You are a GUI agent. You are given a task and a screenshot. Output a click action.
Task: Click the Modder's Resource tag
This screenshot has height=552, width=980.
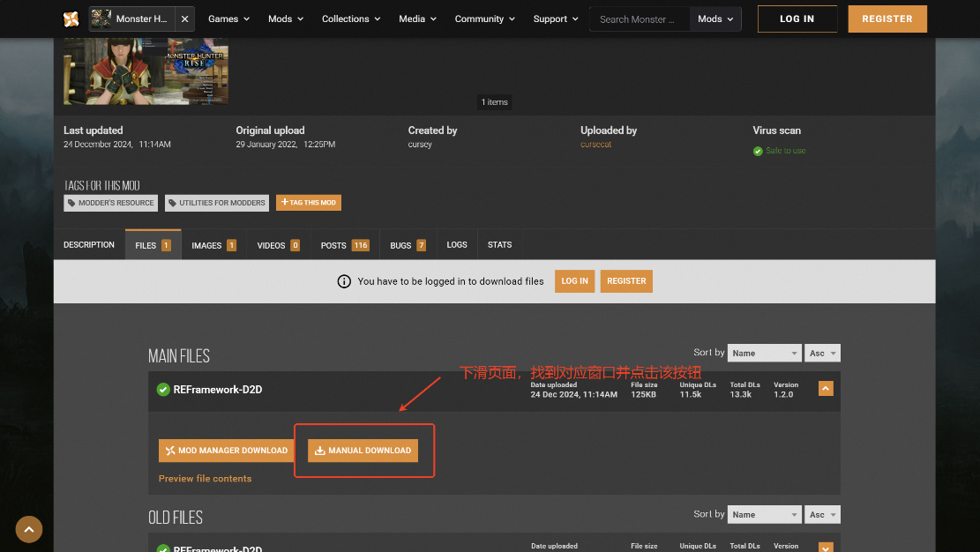tap(110, 203)
